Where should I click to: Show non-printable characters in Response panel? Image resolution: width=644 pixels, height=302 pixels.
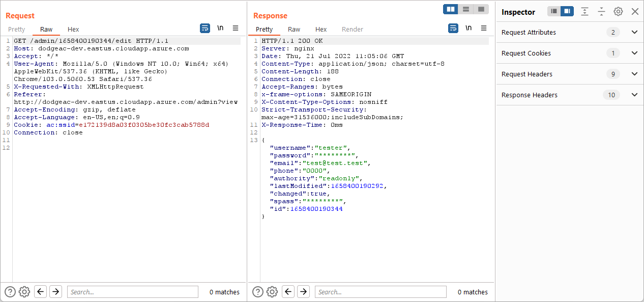coord(469,28)
